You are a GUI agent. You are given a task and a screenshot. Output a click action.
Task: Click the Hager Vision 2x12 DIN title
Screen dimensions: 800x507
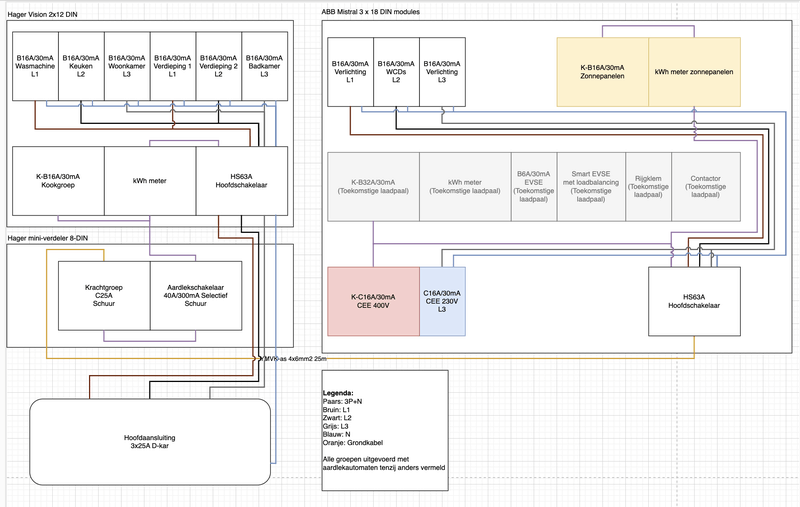pyautogui.click(x=42, y=15)
